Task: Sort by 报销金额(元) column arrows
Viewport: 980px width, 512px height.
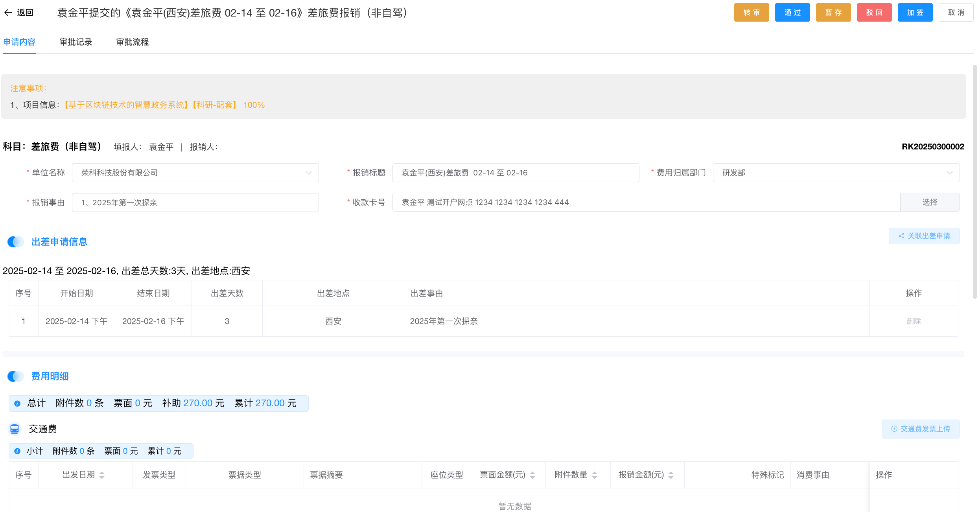Action: click(671, 475)
